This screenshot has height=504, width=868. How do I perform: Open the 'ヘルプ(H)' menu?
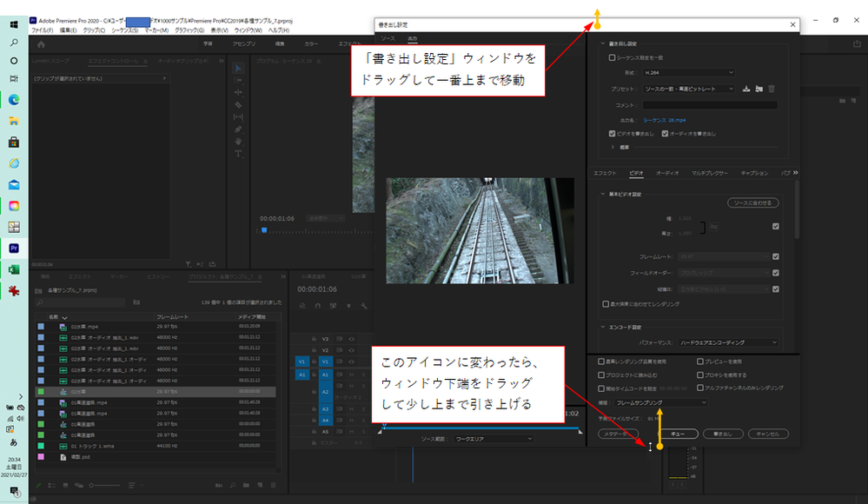[x=278, y=30]
